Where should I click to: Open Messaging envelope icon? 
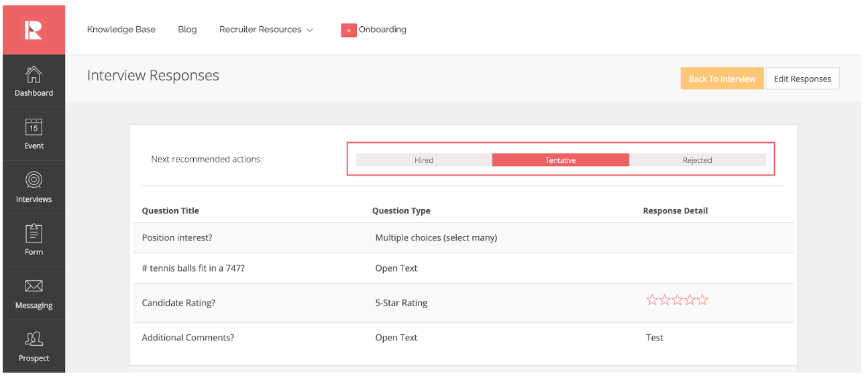[34, 286]
